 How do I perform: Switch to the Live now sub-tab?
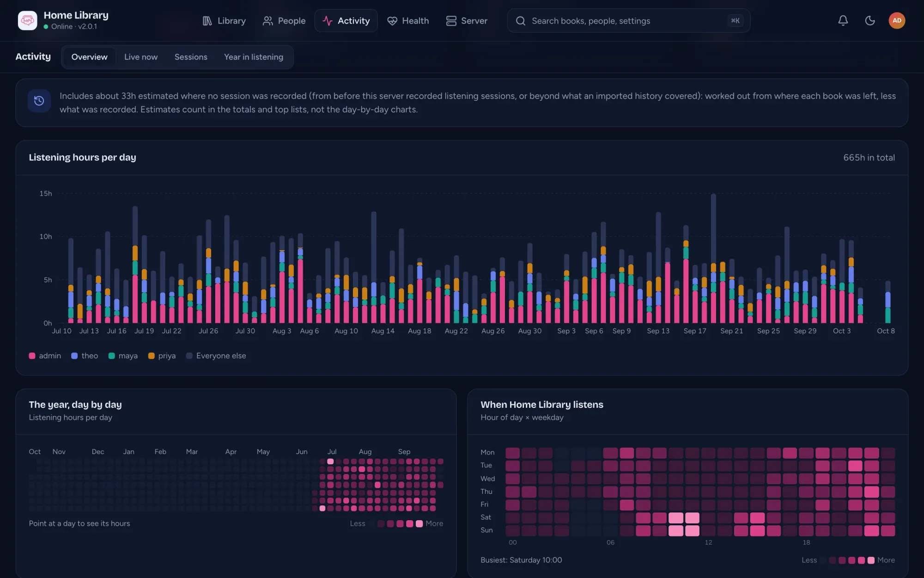pyautogui.click(x=141, y=57)
